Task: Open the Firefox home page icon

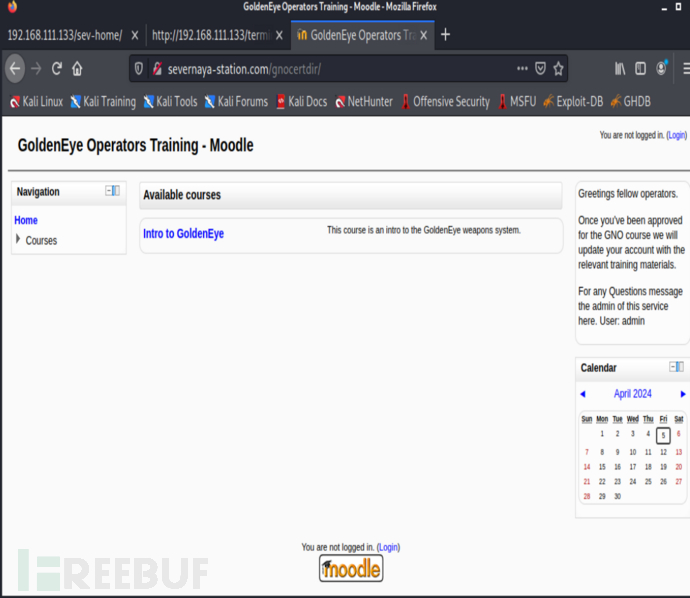Action: 77,69
